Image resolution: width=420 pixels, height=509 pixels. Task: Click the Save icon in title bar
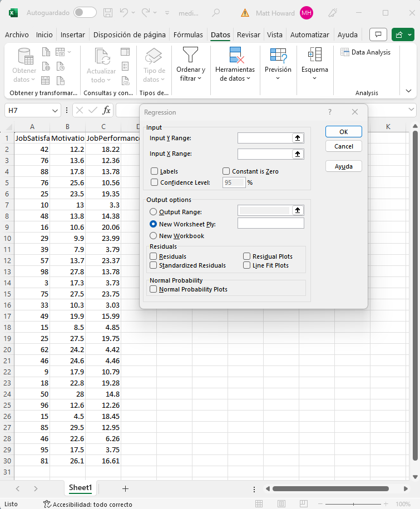pos(108,12)
